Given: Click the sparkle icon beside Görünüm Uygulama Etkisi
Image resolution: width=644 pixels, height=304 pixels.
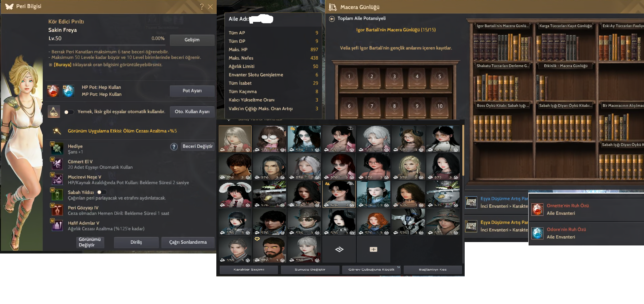Looking at the screenshot, I should [x=57, y=131].
